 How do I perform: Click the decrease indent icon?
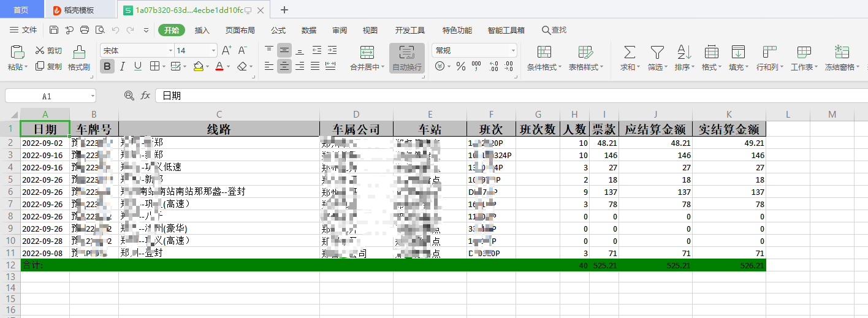point(316,50)
